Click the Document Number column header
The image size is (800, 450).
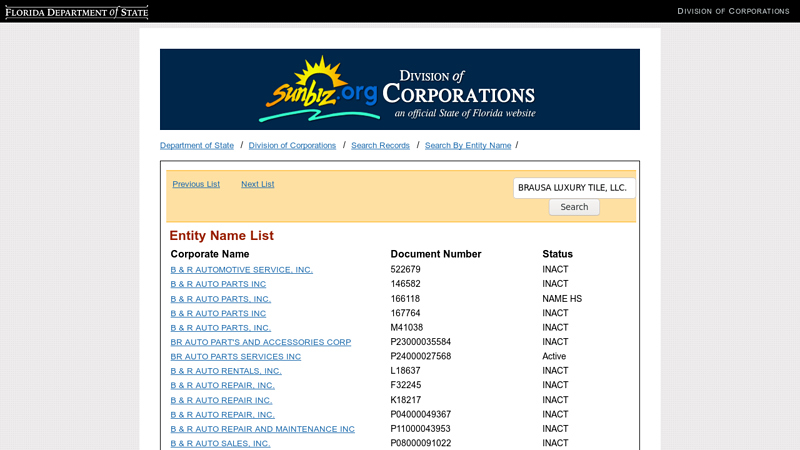click(436, 254)
